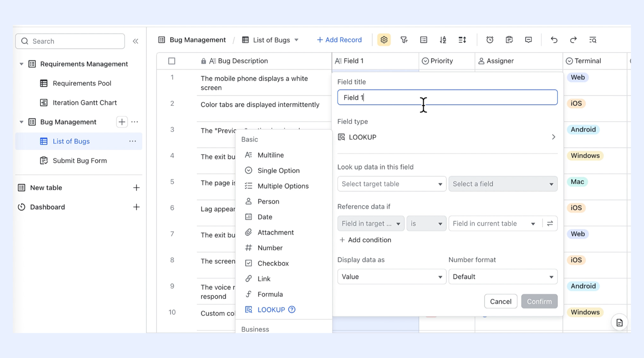Add a new table with plus icon
The width and height of the screenshot is (644, 358).
(x=136, y=188)
